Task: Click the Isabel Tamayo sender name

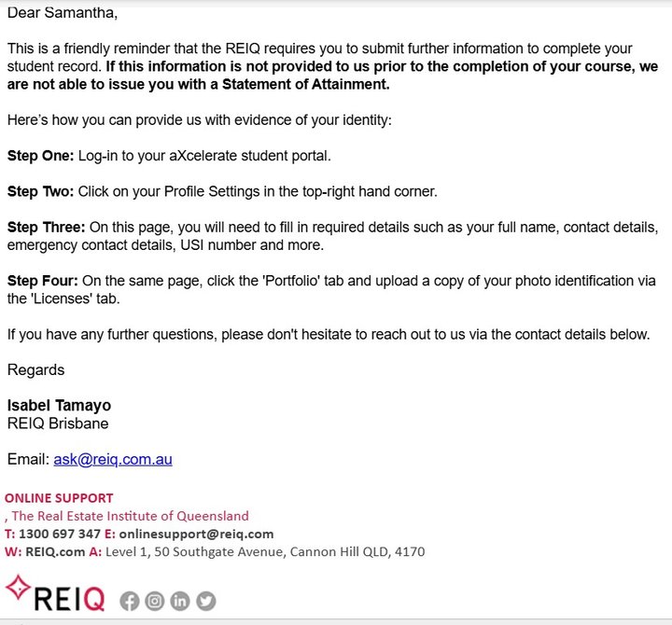Action: click(x=59, y=405)
